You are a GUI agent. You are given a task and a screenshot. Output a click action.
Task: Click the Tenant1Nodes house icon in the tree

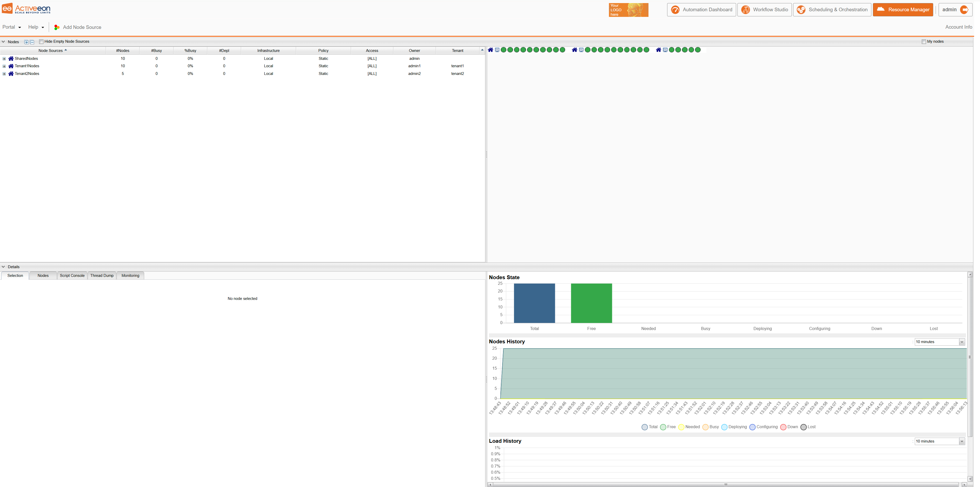coord(11,66)
